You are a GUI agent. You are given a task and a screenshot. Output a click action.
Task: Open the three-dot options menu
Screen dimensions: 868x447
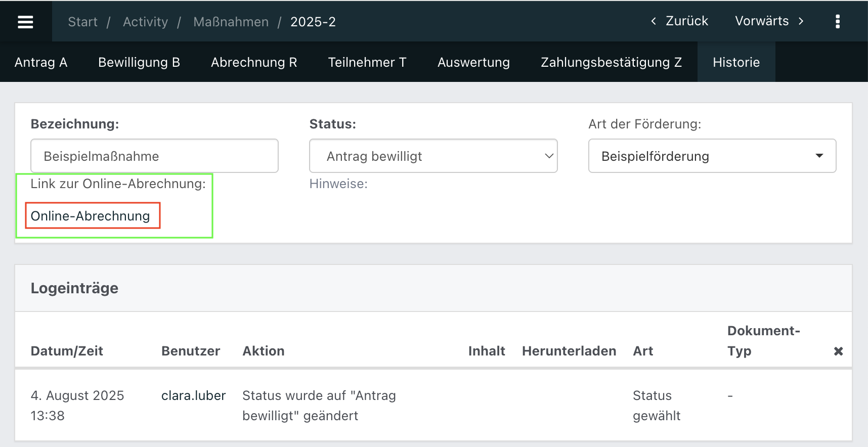[838, 21]
